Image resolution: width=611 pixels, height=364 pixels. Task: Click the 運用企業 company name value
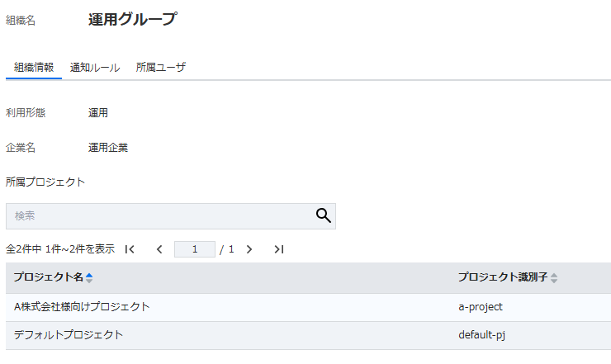(108, 148)
